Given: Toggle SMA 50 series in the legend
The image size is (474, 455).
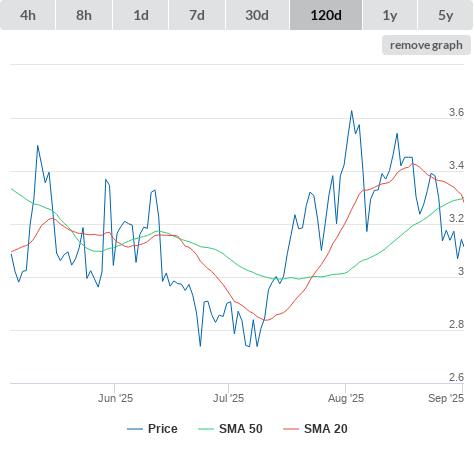Looking at the screenshot, I should [x=230, y=429].
